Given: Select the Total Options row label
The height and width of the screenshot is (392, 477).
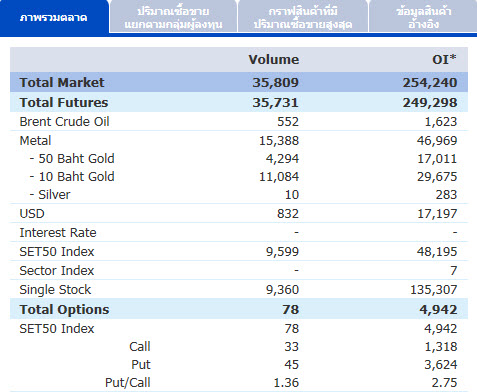Looking at the screenshot, I should [x=64, y=309].
